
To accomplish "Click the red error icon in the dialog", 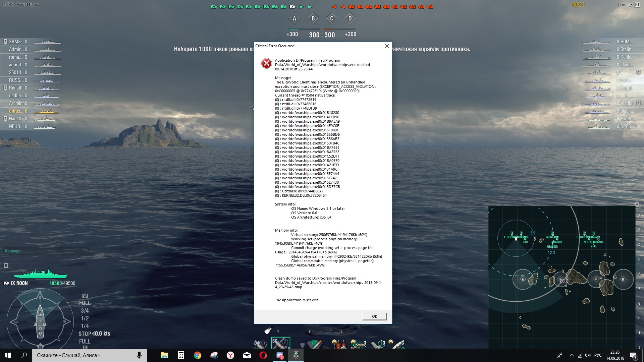I will (267, 63).
